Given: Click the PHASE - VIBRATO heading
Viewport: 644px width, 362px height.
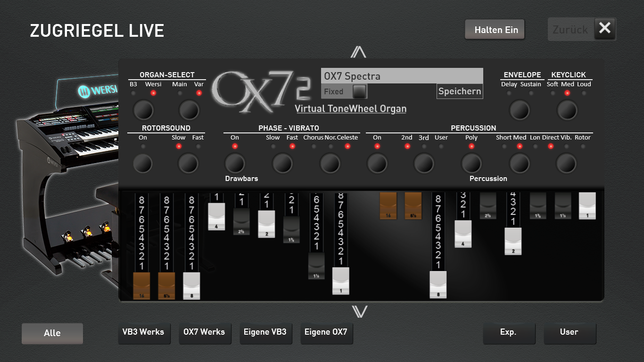Looking at the screenshot, I should point(289,128).
